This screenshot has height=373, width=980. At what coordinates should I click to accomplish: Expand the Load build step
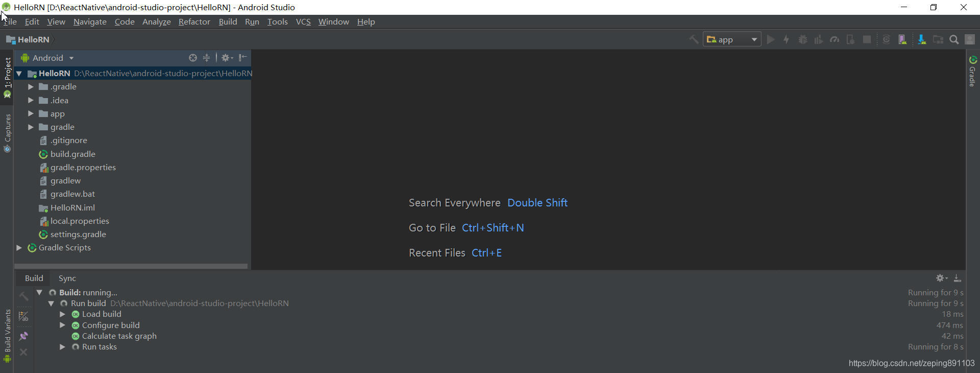coord(62,314)
